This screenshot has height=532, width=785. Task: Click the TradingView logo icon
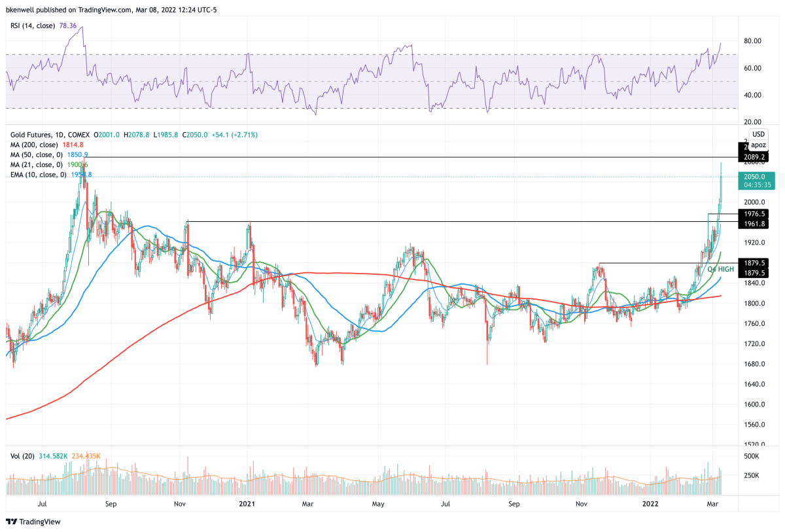(12, 522)
